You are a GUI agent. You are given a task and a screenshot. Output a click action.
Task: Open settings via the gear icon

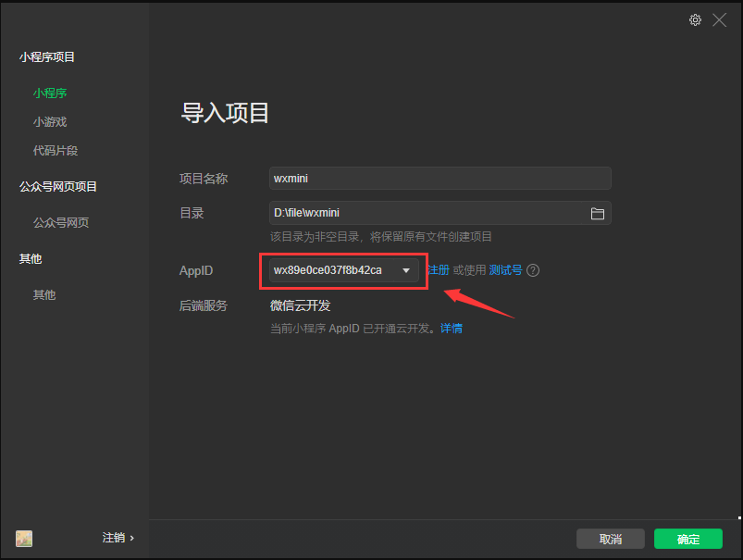point(695,19)
